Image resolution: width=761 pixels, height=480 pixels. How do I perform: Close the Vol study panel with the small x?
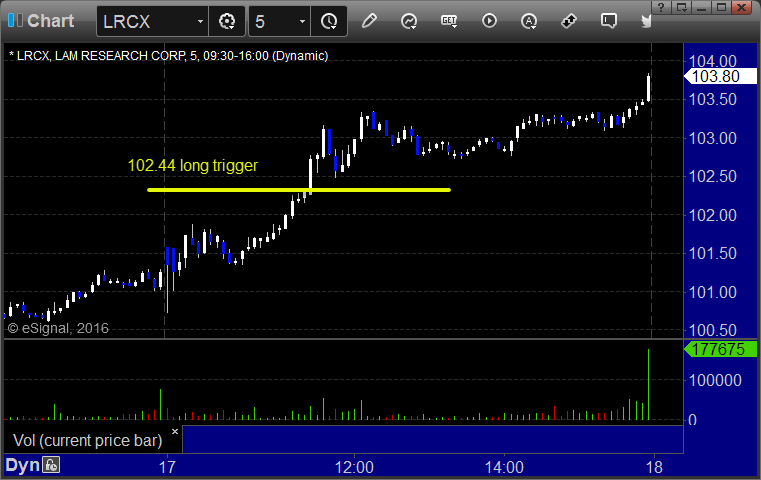(175, 431)
